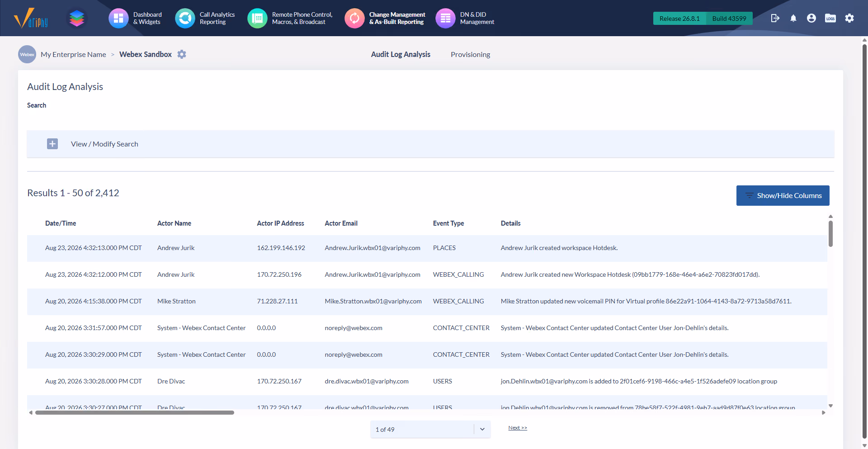Open the stacked layers app icon
Screen dimensions: 868x449
(x=77, y=18)
